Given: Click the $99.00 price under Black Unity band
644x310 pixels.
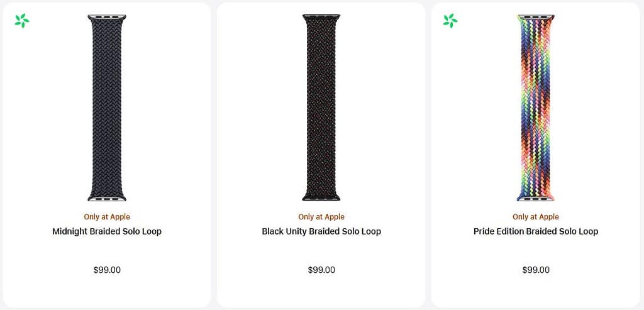Looking at the screenshot, I should [x=321, y=270].
